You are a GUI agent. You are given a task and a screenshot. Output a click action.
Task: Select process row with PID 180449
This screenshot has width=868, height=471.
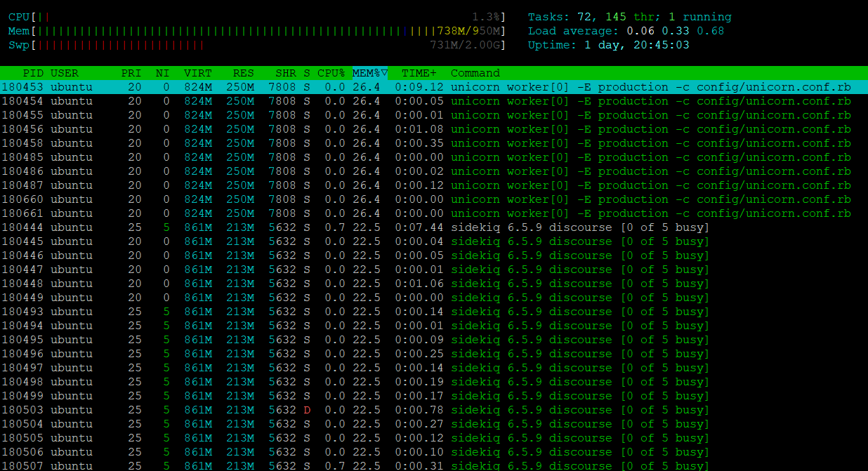(434, 298)
